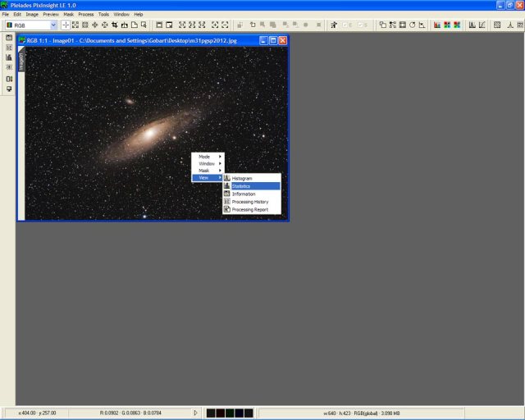Choose Histogram from the View submenu
Image resolution: width=525 pixels, height=420 pixels.
(x=251, y=178)
